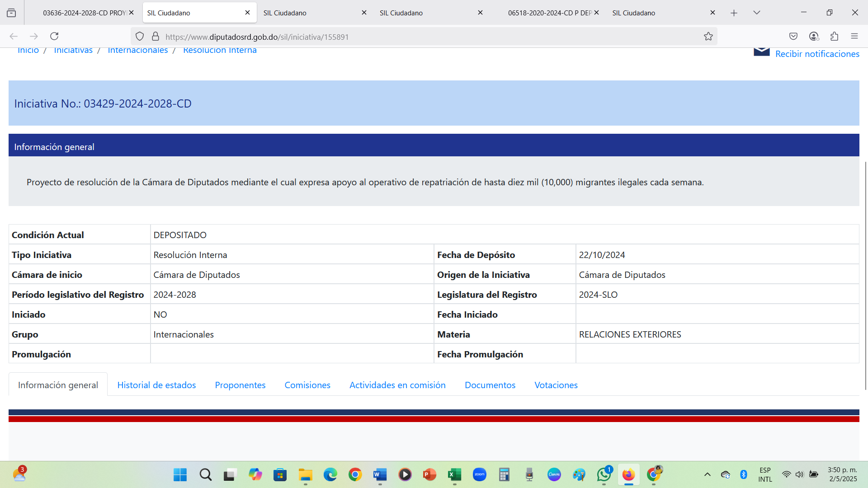
Task: Switch to the 06518-2020-2024-CD tab
Action: pyautogui.click(x=550, y=13)
